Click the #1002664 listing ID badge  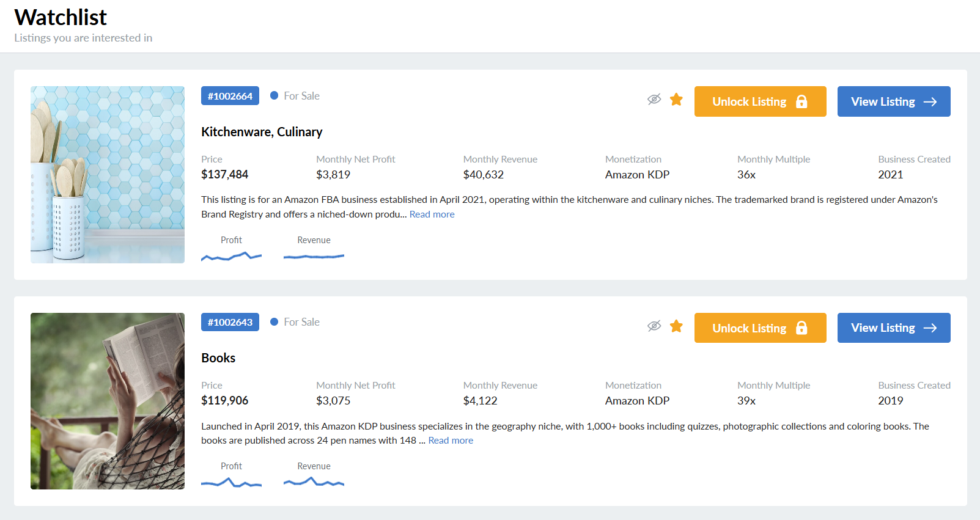(x=230, y=96)
